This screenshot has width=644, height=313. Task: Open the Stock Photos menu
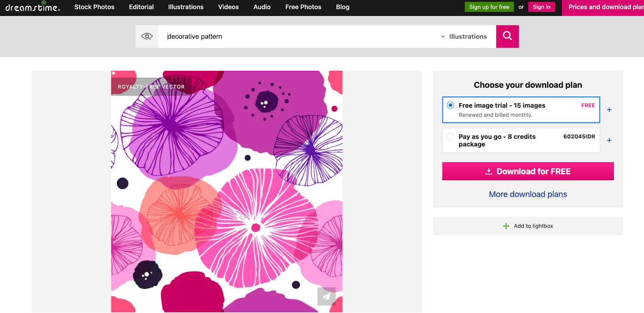point(94,7)
